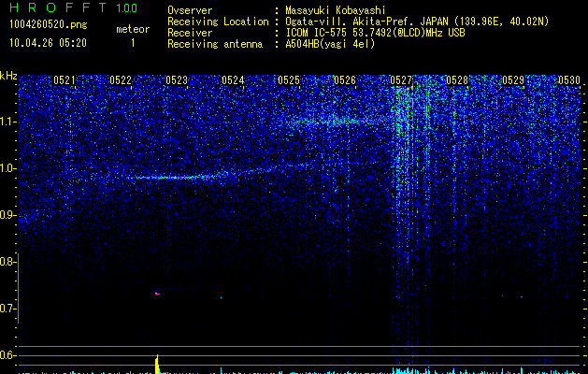This screenshot has height=374, width=588.
Task: Click the 0.7 kHz axis label
Action: click(7, 309)
